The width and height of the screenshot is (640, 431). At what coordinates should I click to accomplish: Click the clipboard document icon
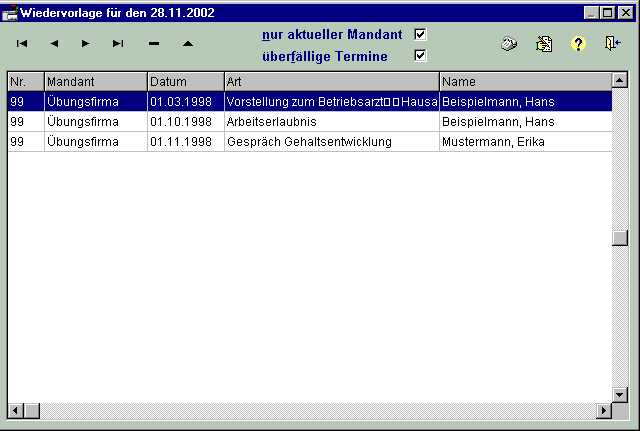pyautogui.click(x=544, y=44)
